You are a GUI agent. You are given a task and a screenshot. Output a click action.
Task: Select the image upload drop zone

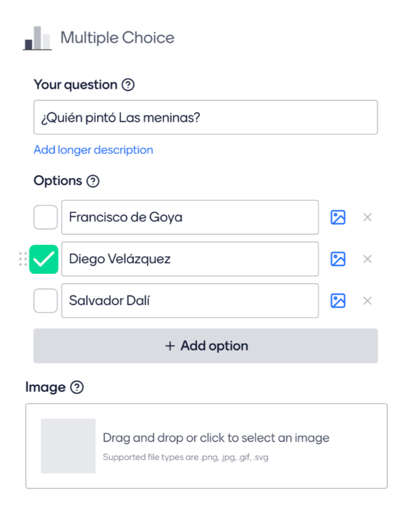click(x=207, y=446)
